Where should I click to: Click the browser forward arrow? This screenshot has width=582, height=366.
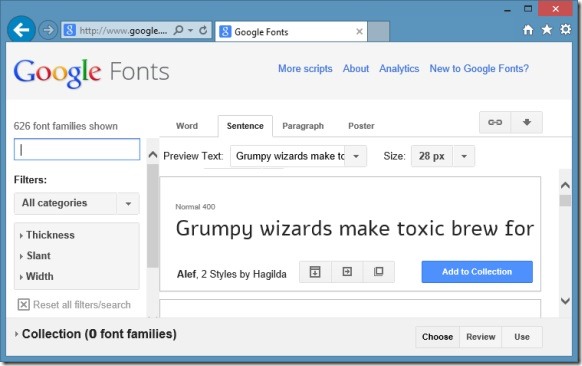[48, 30]
